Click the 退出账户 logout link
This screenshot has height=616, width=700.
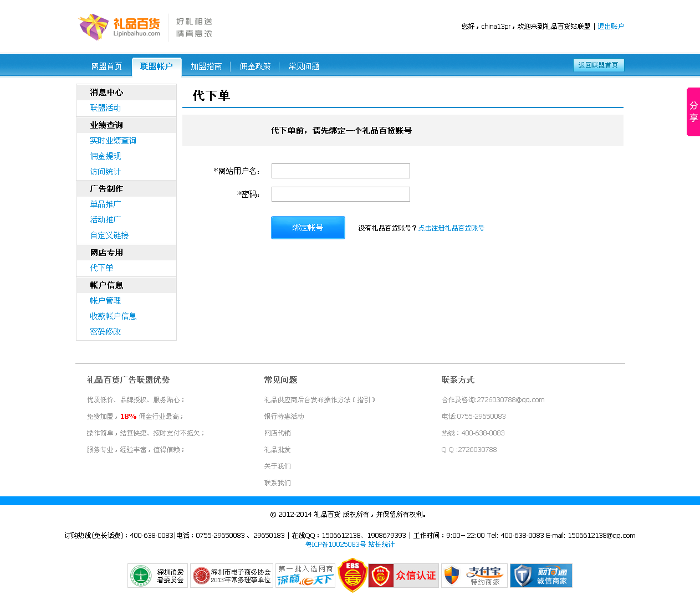[611, 27]
